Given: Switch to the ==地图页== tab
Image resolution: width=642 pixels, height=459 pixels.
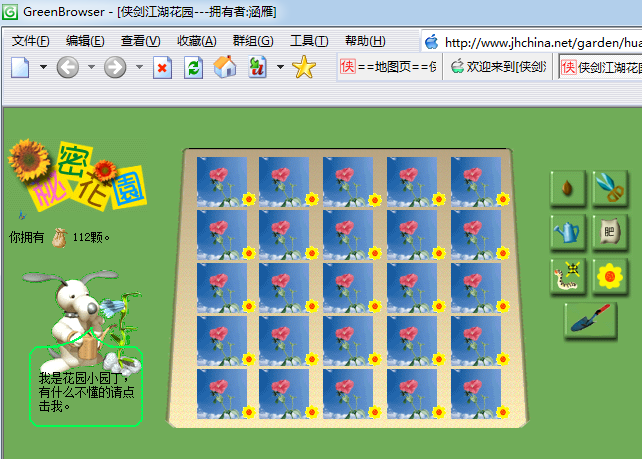Looking at the screenshot, I should [x=389, y=66].
